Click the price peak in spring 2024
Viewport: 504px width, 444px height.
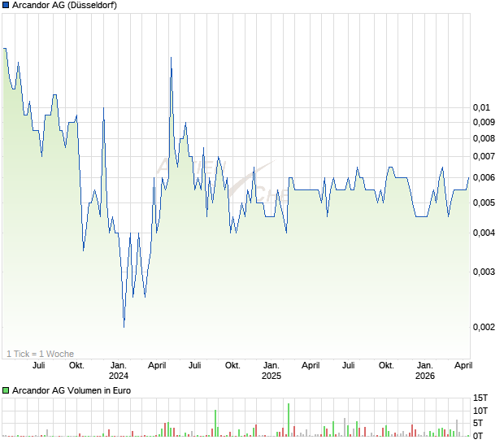171,58
